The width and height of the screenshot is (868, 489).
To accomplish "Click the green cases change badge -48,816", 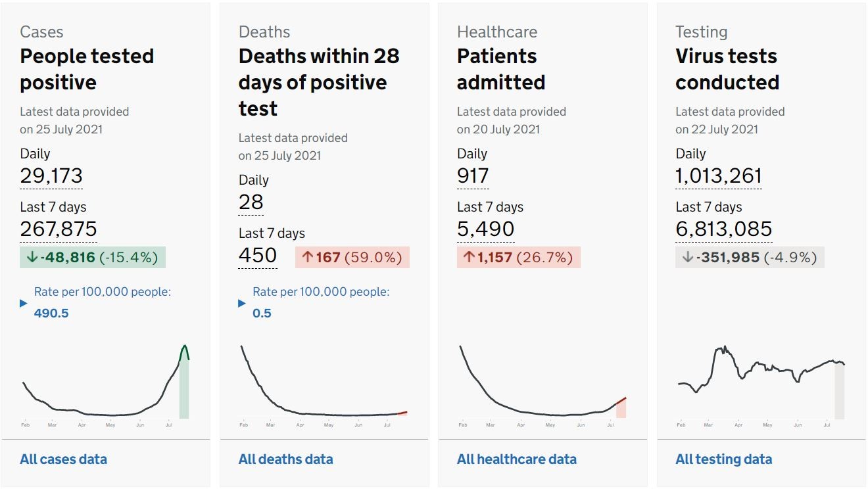I will click(x=93, y=257).
